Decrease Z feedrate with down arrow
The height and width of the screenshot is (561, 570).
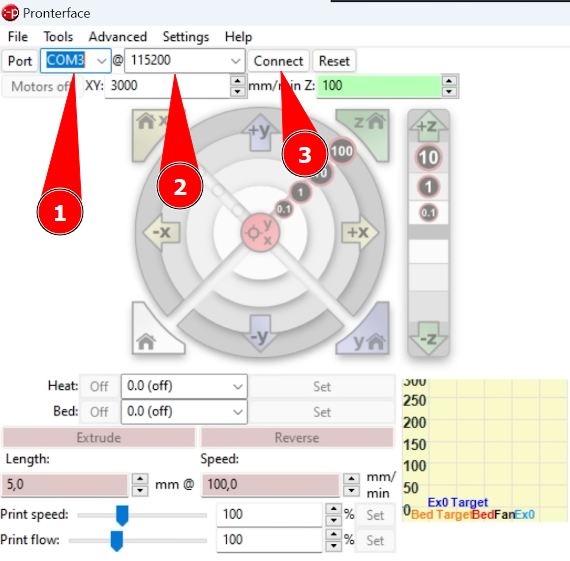(x=449, y=92)
